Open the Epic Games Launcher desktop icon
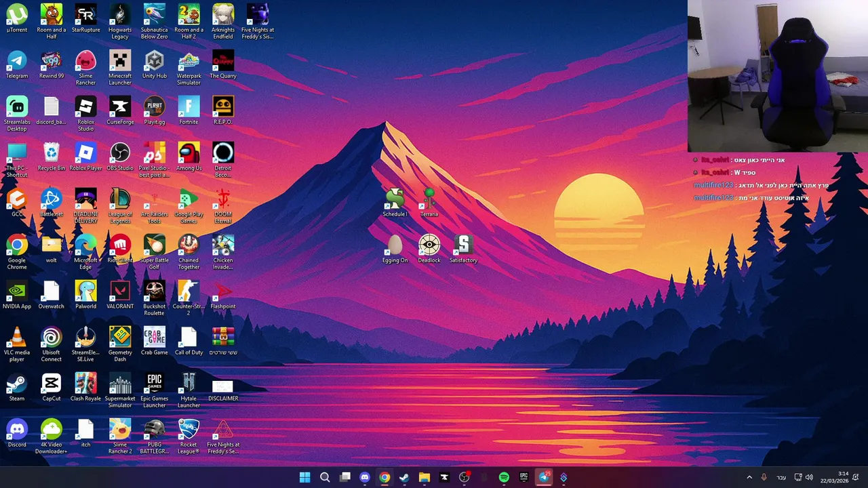 [154, 390]
